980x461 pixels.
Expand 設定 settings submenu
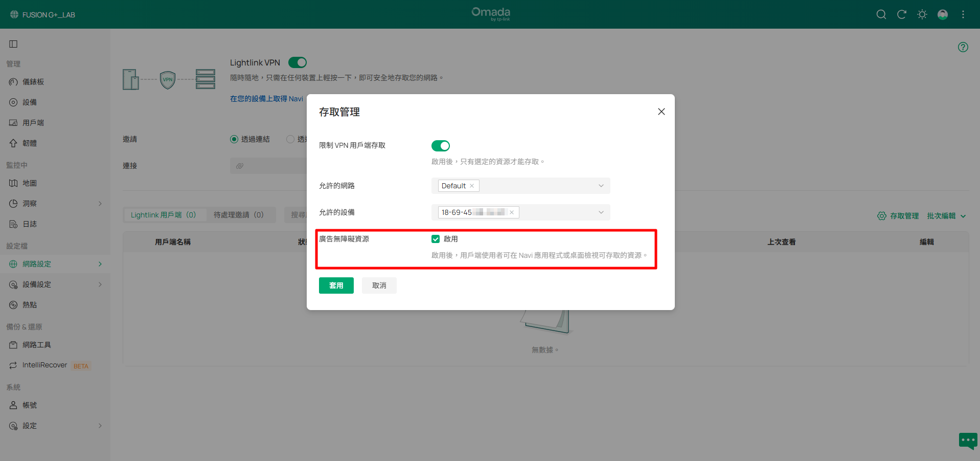[100, 426]
